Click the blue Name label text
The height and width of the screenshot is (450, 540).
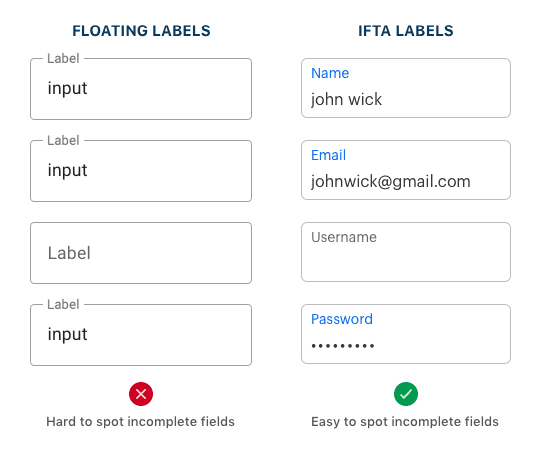point(330,73)
